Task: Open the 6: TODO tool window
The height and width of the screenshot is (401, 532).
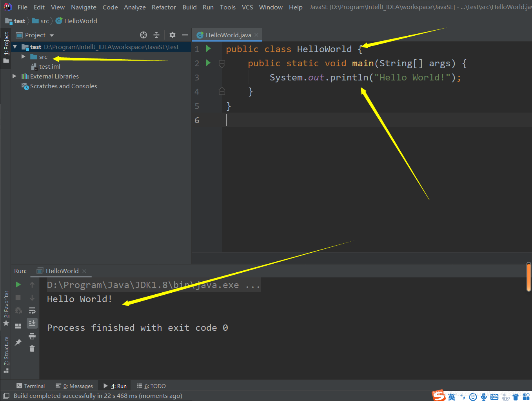Action: [151, 386]
